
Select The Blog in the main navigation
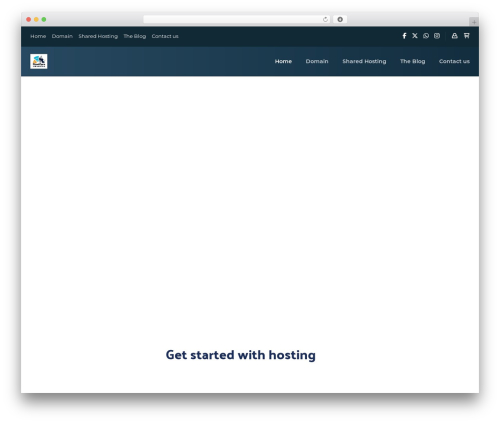tap(413, 61)
